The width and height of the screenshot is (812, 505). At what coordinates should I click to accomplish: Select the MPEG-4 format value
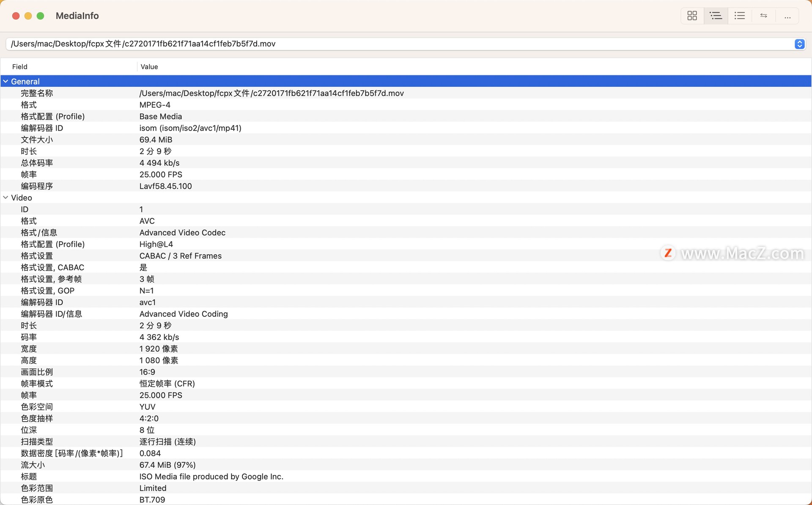[155, 105]
